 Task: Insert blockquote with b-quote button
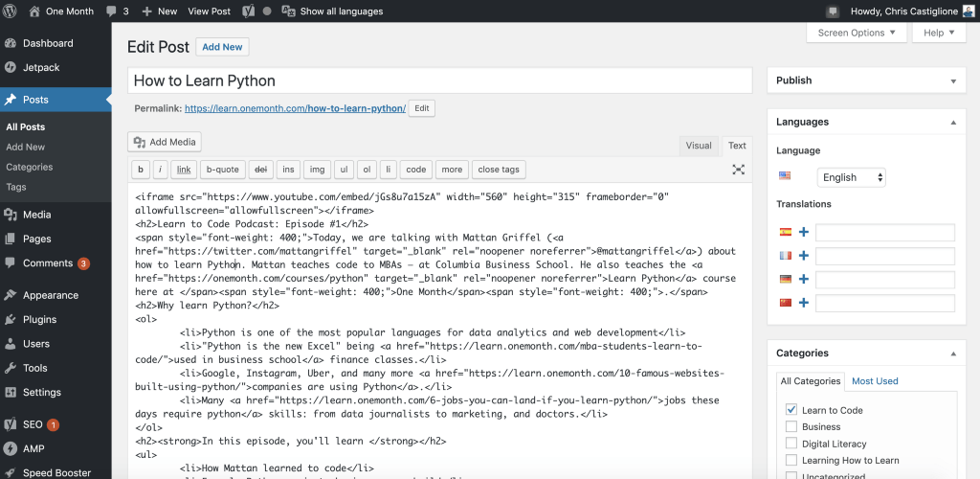222,170
